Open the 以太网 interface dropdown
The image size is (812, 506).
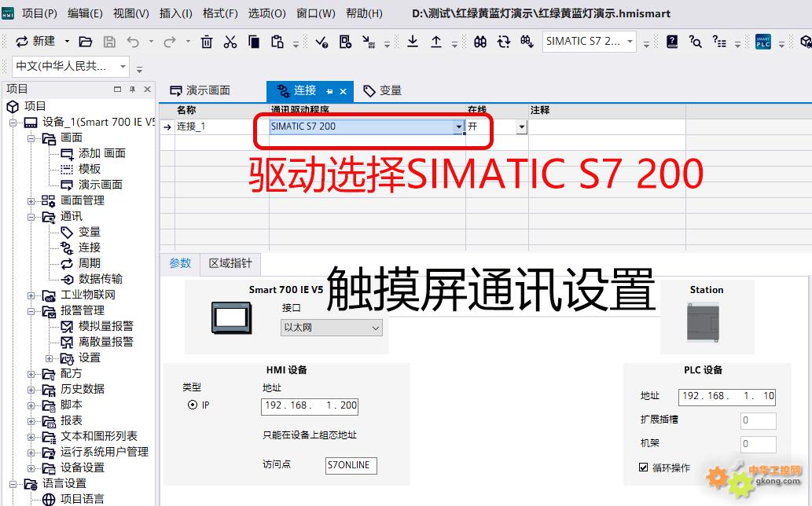point(375,328)
